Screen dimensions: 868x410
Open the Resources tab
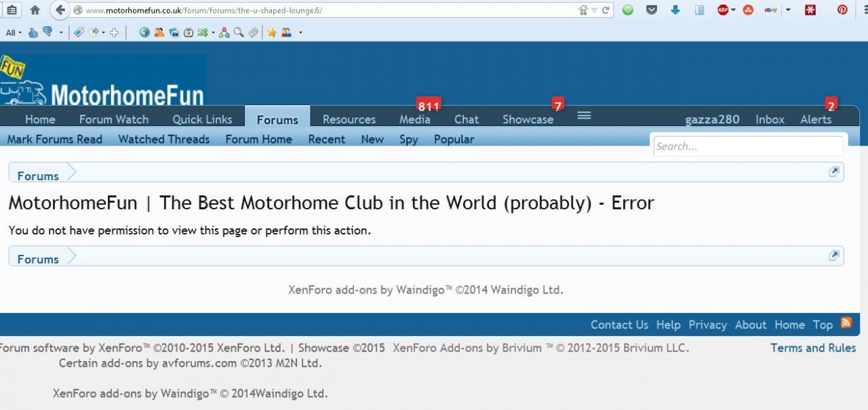pyautogui.click(x=349, y=119)
